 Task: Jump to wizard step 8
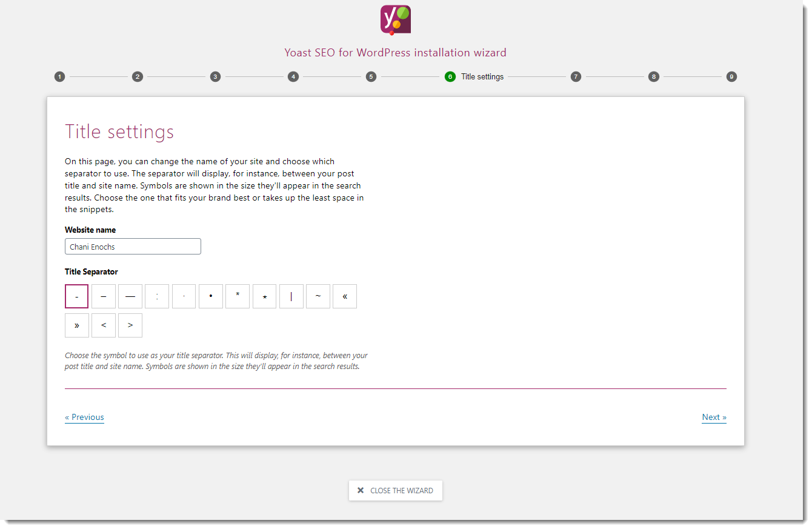pos(653,77)
